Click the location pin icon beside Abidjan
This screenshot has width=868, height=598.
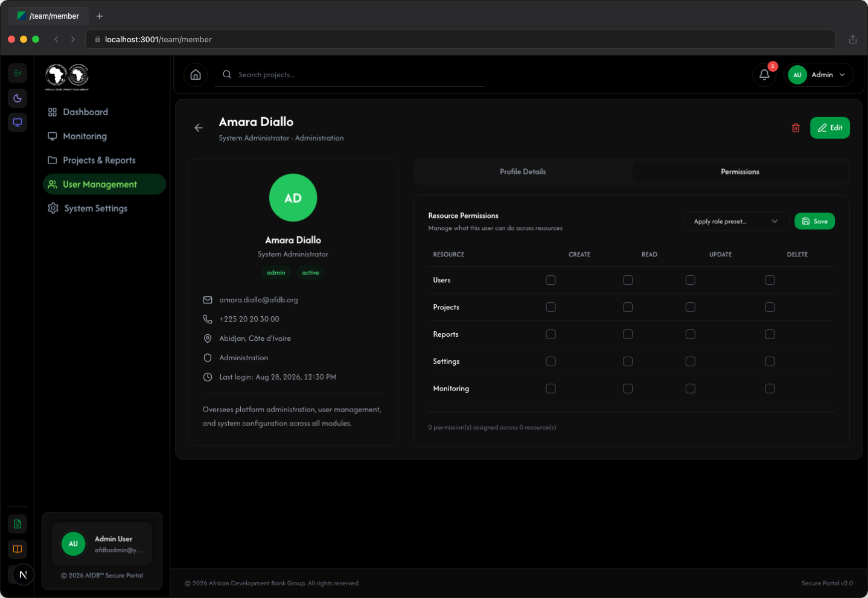[208, 339]
